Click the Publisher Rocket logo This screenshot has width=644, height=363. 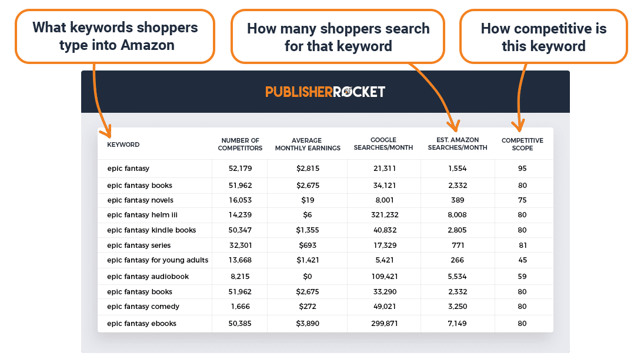pyautogui.click(x=325, y=92)
